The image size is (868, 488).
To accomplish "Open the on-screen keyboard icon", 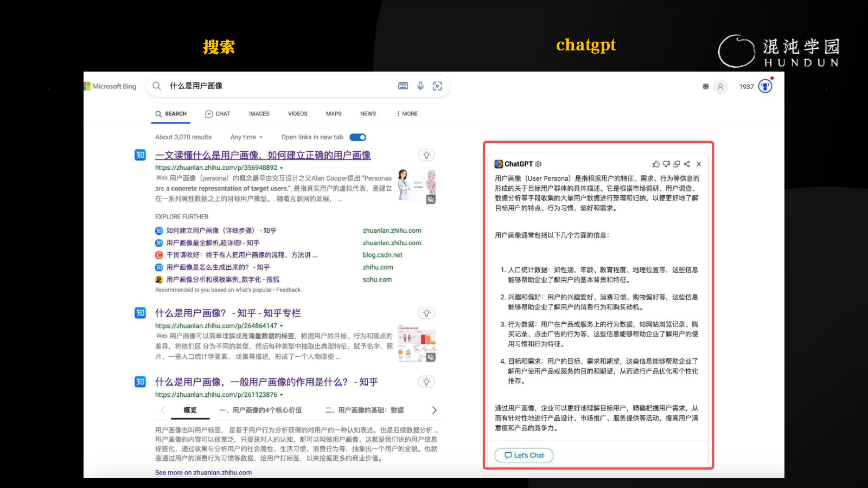I will [x=403, y=86].
